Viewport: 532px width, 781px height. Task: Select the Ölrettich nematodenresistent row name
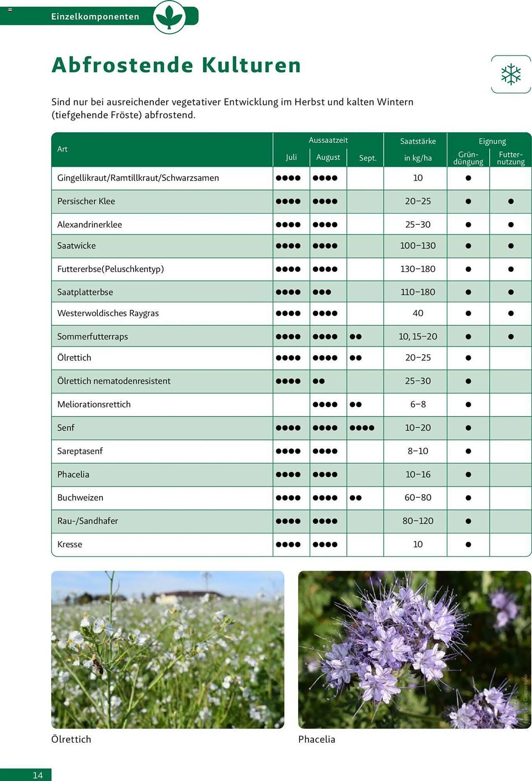[x=114, y=381]
